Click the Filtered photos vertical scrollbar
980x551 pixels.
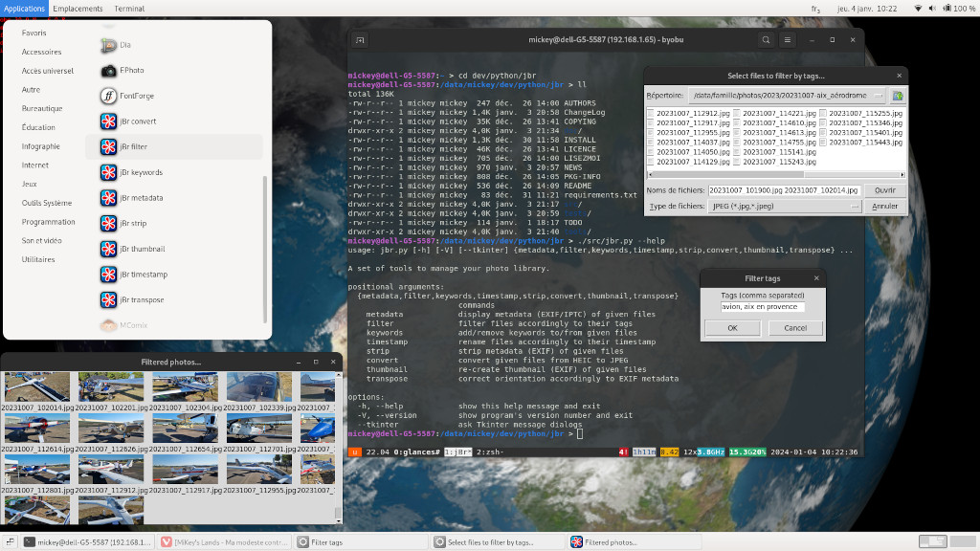pyautogui.click(x=339, y=447)
